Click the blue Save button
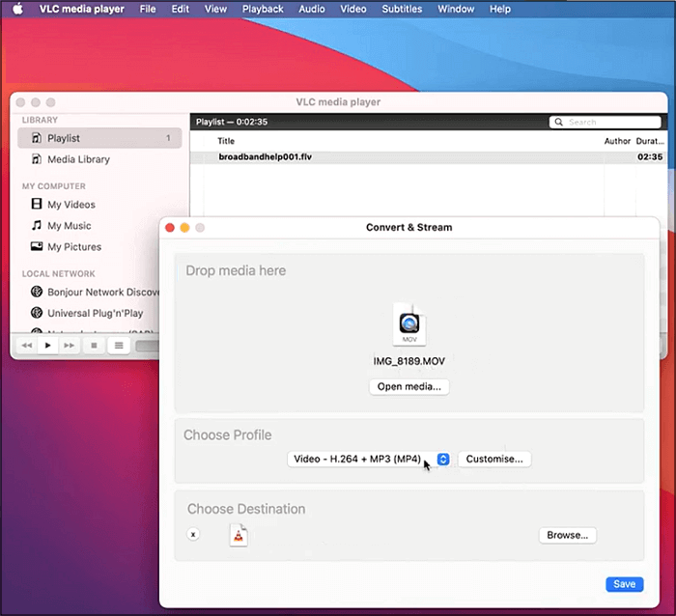The height and width of the screenshot is (616, 676). point(624,584)
